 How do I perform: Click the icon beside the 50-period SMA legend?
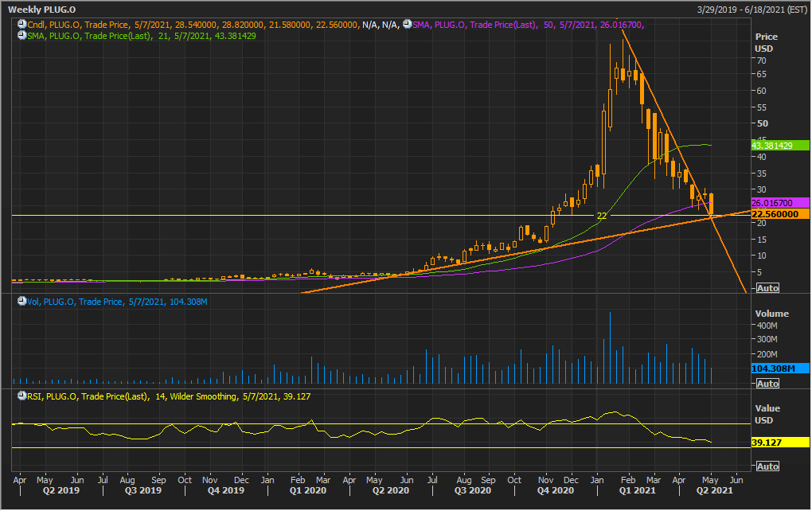click(x=408, y=25)
